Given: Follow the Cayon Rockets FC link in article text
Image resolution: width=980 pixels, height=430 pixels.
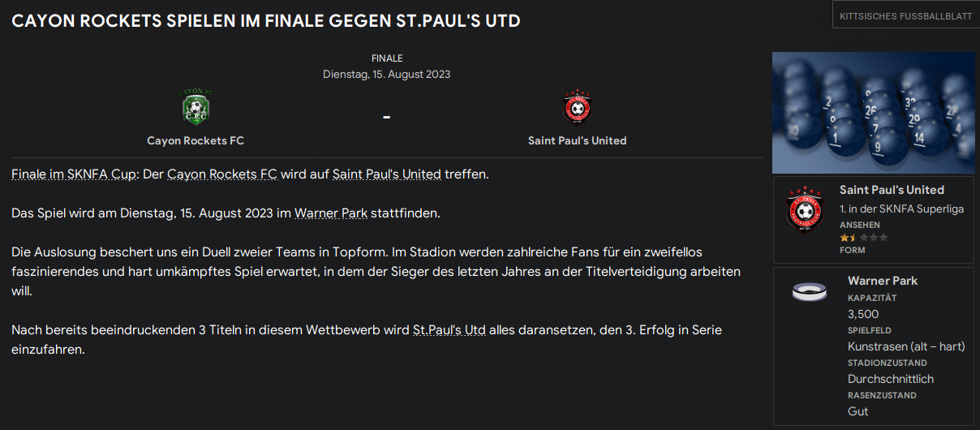Looking at the screenshot, I should coord(222,174).
